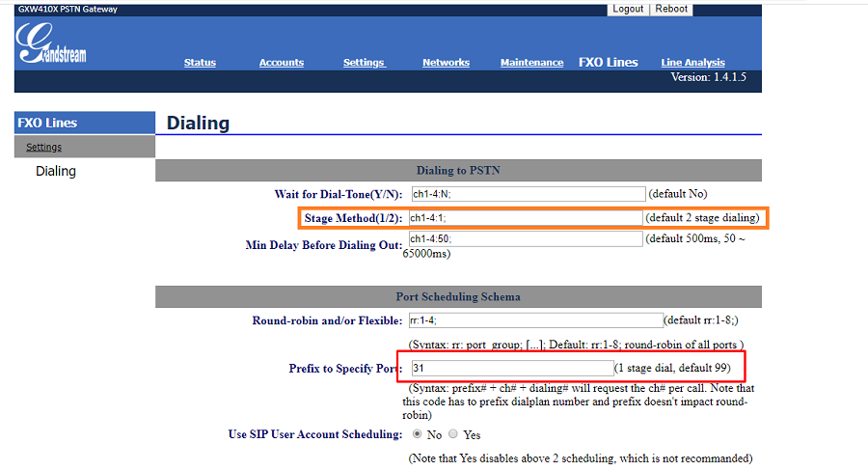
Task: Select Dialing in the left sidebar
Action: (x=55, y=171)
